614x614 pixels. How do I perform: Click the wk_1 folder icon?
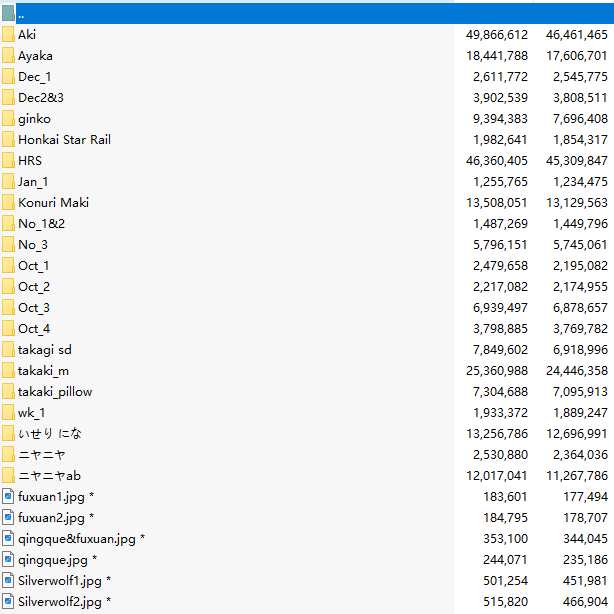pyautogui.click(x=8, y=413)
